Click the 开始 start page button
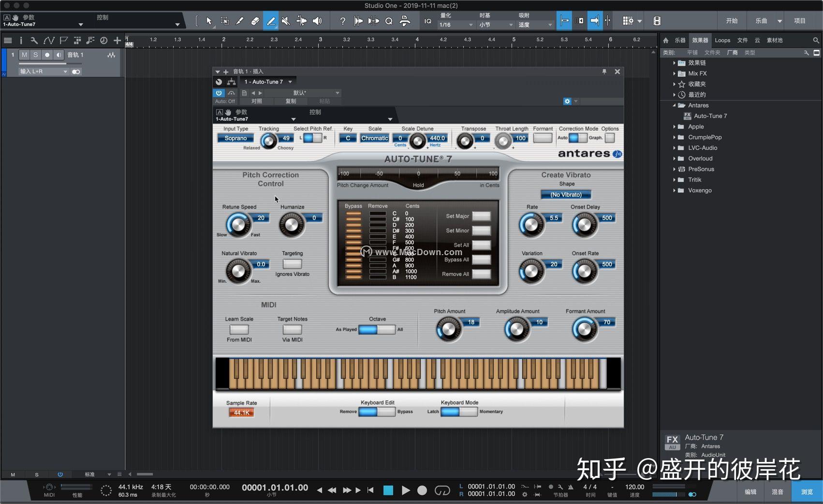Viewport: 823px width, 504px height. [732, 21]
